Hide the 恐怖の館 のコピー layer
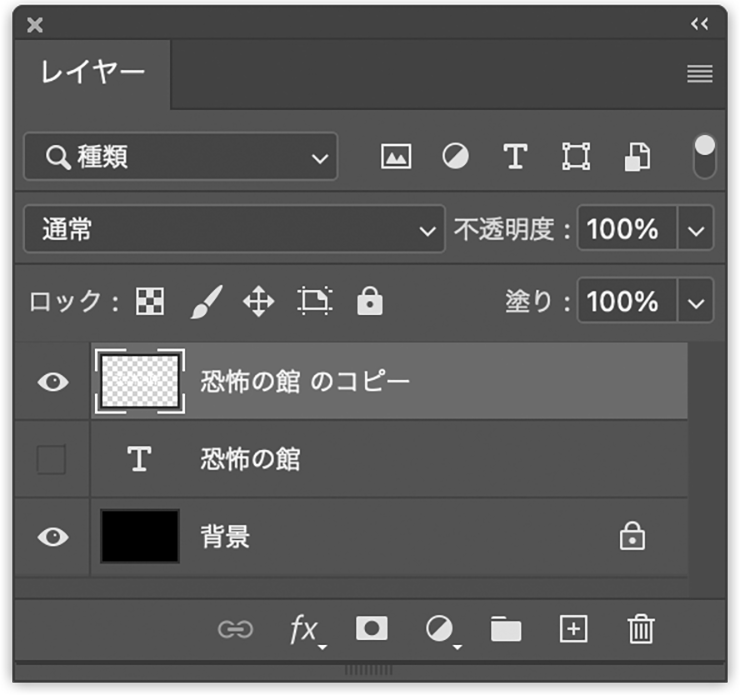The height and width of the screenshot is (700, 740). [52, 382]
